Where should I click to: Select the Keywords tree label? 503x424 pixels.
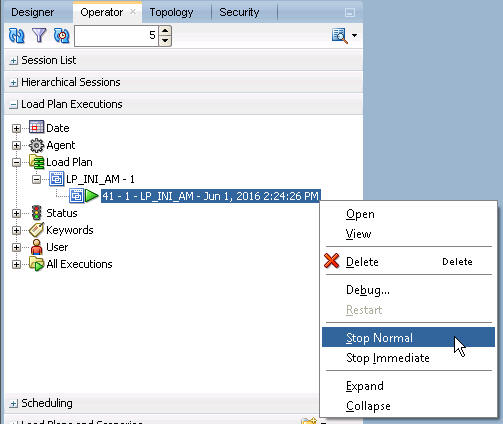coord(70,230)
